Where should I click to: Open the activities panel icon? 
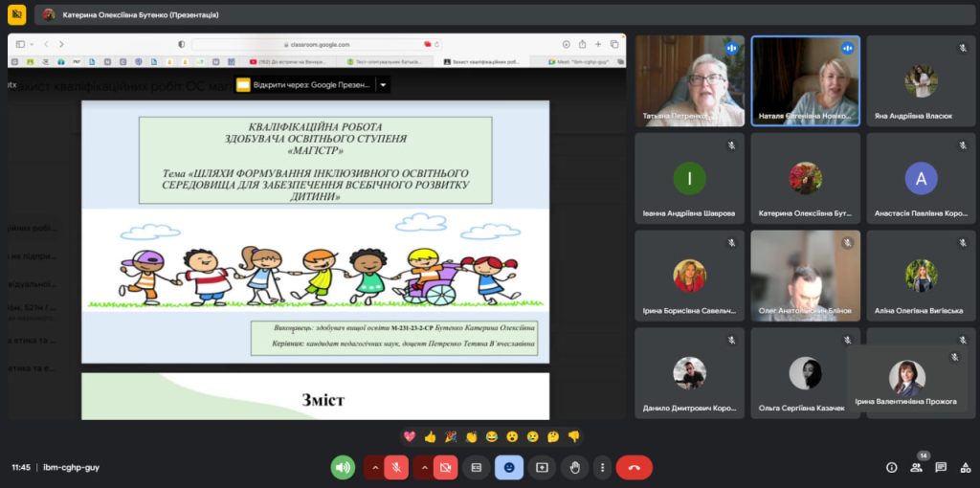(965, 467)
